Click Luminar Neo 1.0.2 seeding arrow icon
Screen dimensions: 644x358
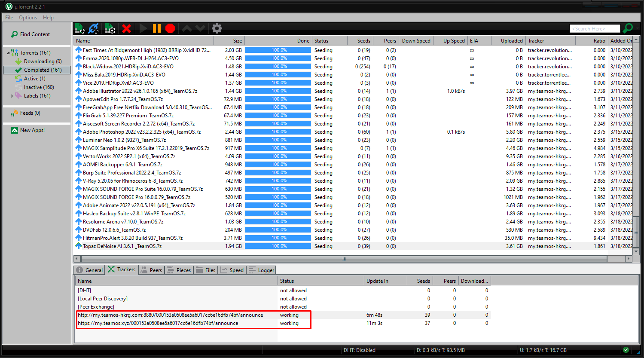click(x=79, y=140)
